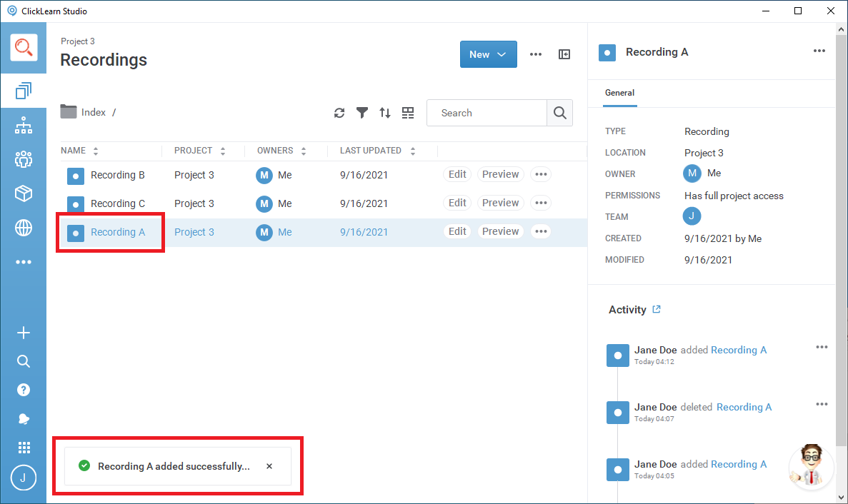Open Project 3 link in Recording A row
Image resolution: width=848 pixels, height=504 pixels.
tap(194, 232)
